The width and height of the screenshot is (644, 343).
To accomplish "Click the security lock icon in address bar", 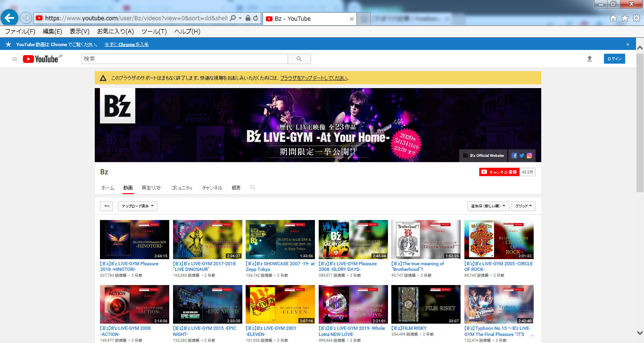I will point(248,18).
